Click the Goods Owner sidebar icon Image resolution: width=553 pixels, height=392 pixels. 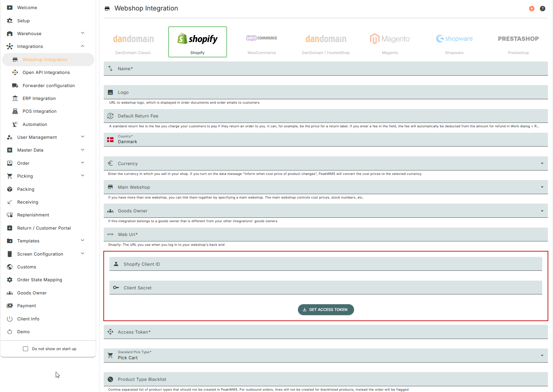pyautogui.click(x=10, y=293)
